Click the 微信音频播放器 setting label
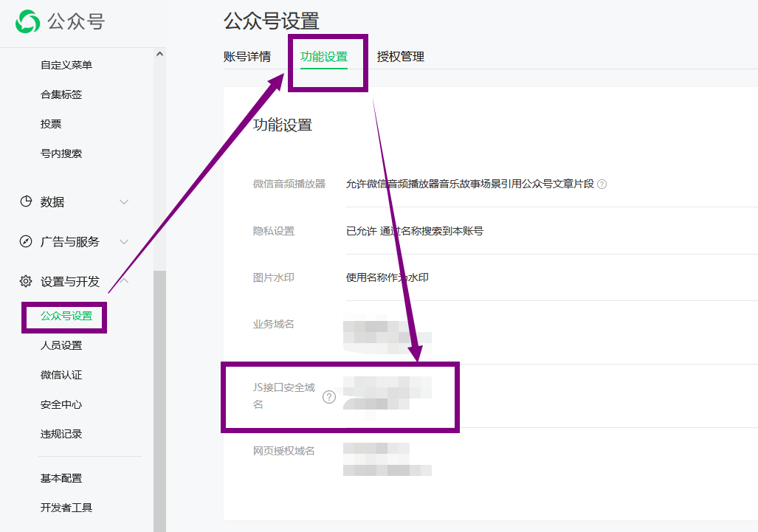 click(x=289, y=184)
